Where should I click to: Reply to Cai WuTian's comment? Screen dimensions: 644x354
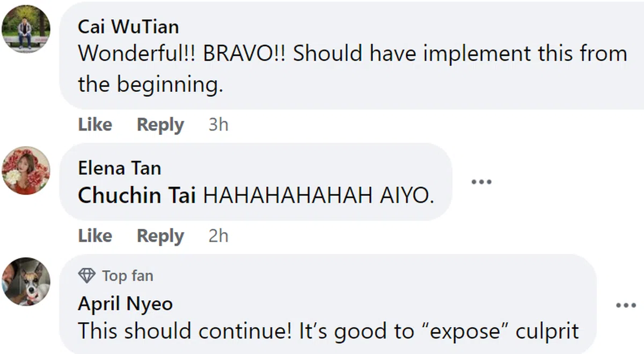[x=160, y=125]
